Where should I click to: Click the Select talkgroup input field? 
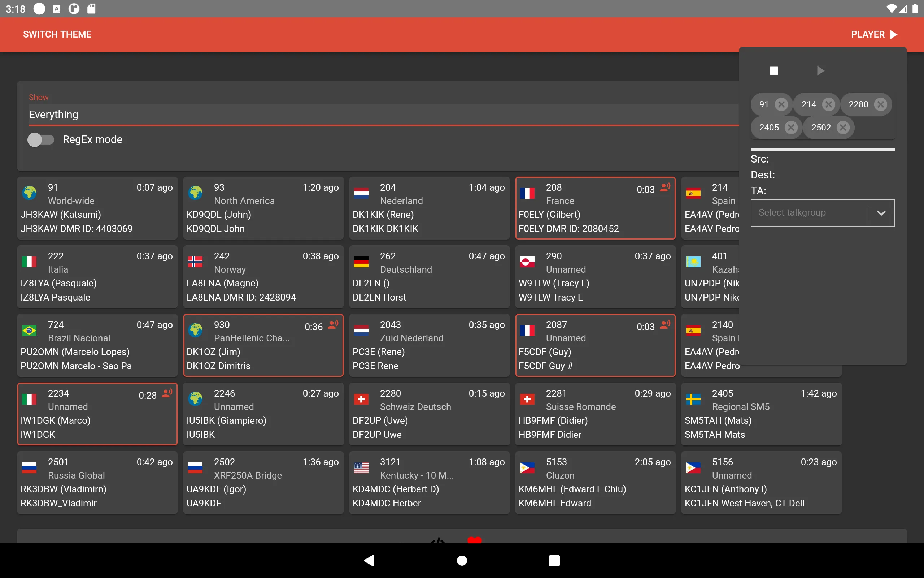(810, 212)
